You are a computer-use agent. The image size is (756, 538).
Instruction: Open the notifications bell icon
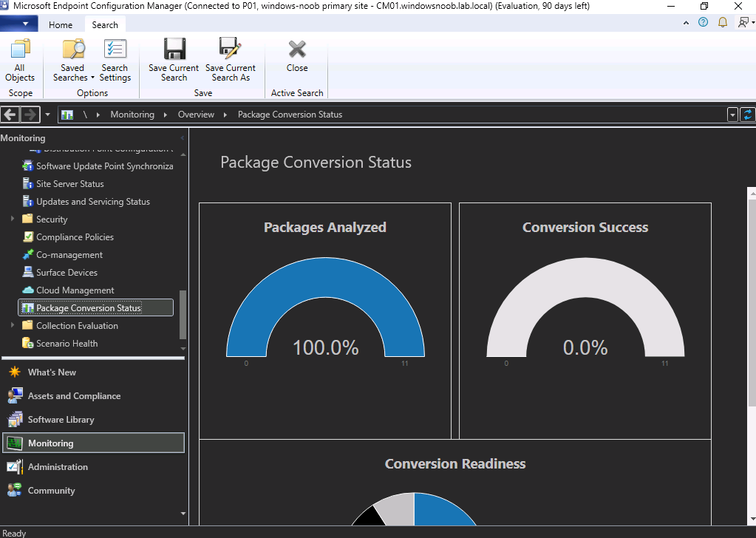click(x=723, y=22)
